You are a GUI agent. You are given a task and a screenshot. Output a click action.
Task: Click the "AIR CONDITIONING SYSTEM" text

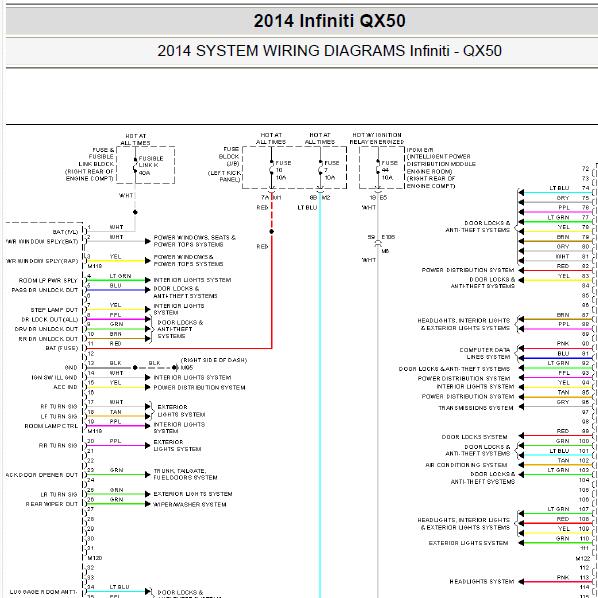[466, 465]
